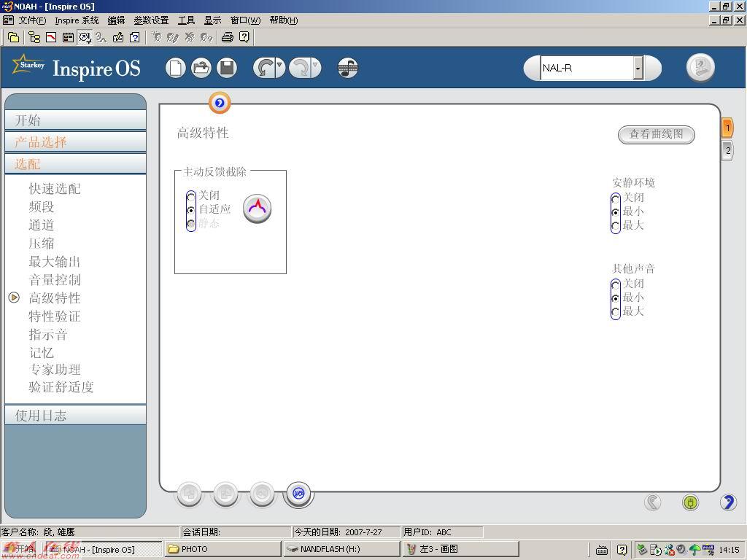
Task: Click the Undo curved arrow button
Action: [x=264, y=68]
